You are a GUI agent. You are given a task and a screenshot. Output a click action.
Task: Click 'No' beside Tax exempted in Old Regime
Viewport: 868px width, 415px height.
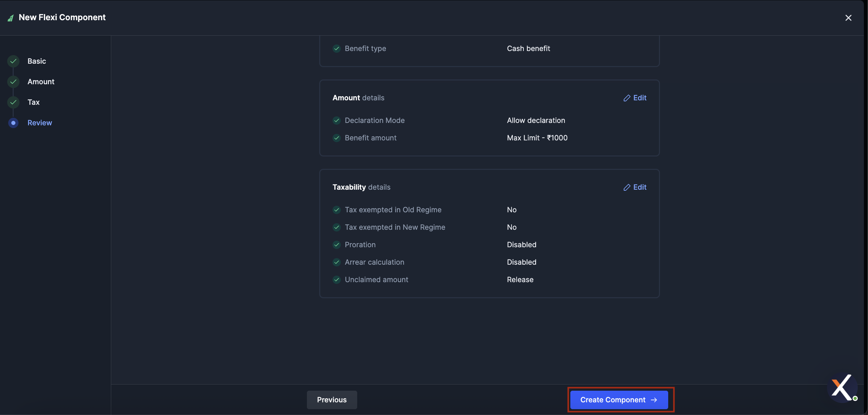point(511,210)
